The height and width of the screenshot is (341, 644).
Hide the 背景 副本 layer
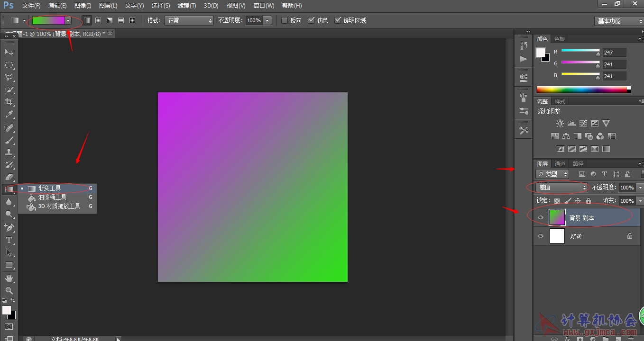pos(541,218)
